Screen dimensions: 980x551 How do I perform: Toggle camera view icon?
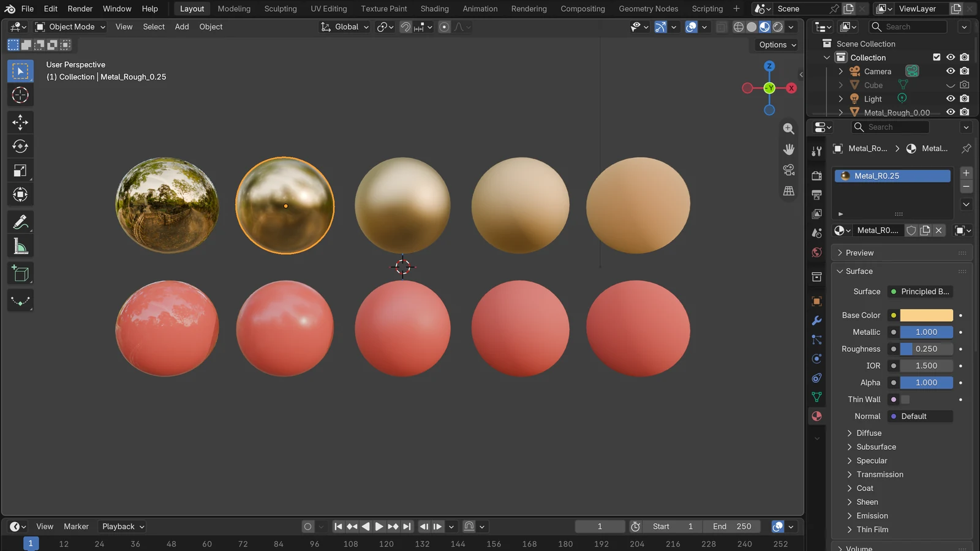[x=789, y=170]
